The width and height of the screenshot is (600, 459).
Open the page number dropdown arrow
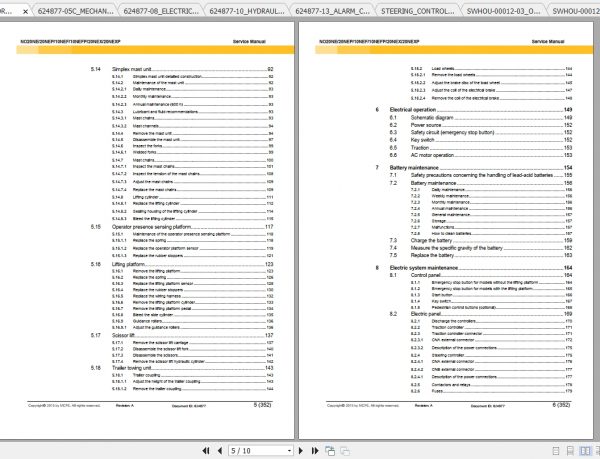coord(289,451)
